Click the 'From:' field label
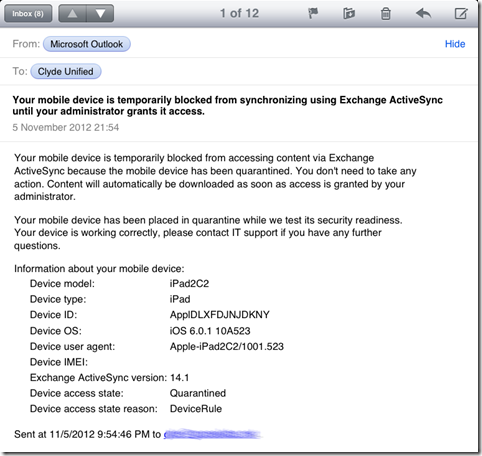Viewport: 482px width, 456px height. tap(26, 44)
